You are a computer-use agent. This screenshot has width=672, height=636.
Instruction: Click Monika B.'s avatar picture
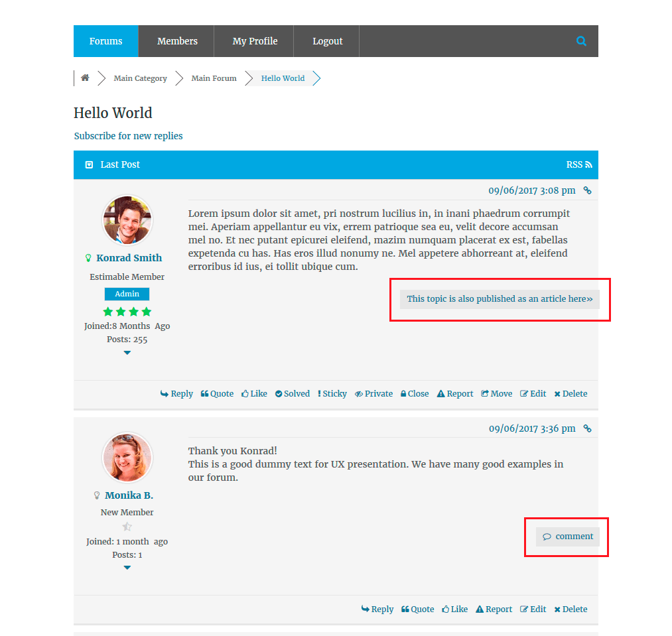[x=127, y=457]
